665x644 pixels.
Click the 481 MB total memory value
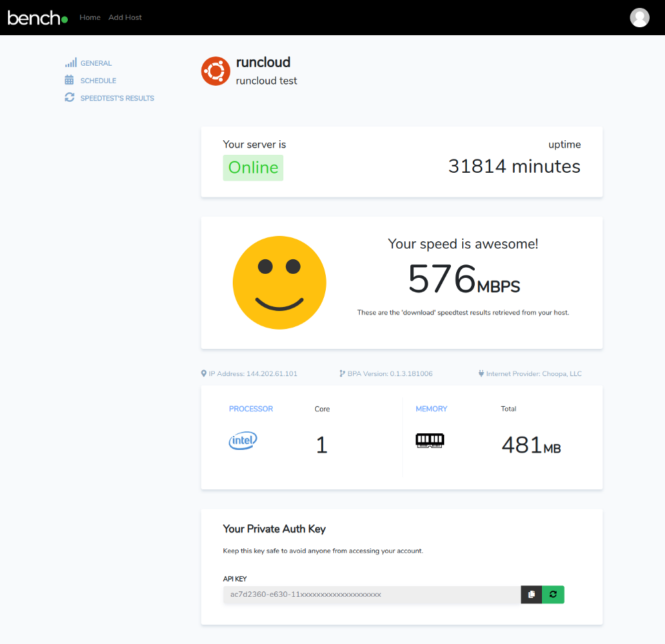531,445
